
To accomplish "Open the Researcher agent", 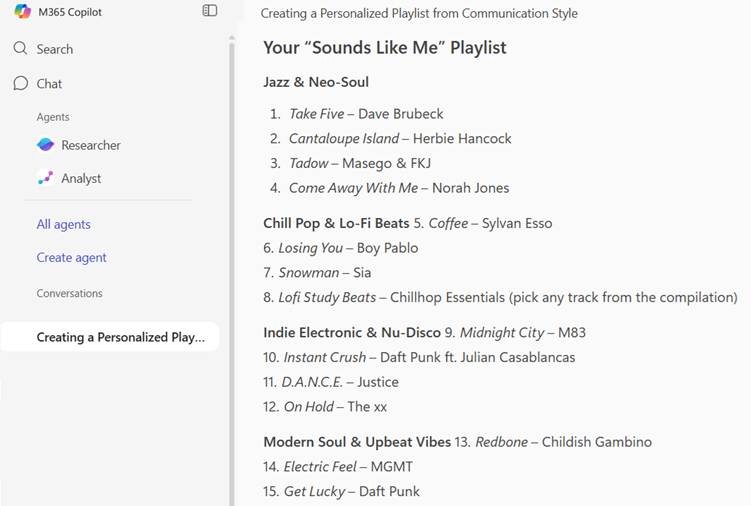I will pos(90,145).
